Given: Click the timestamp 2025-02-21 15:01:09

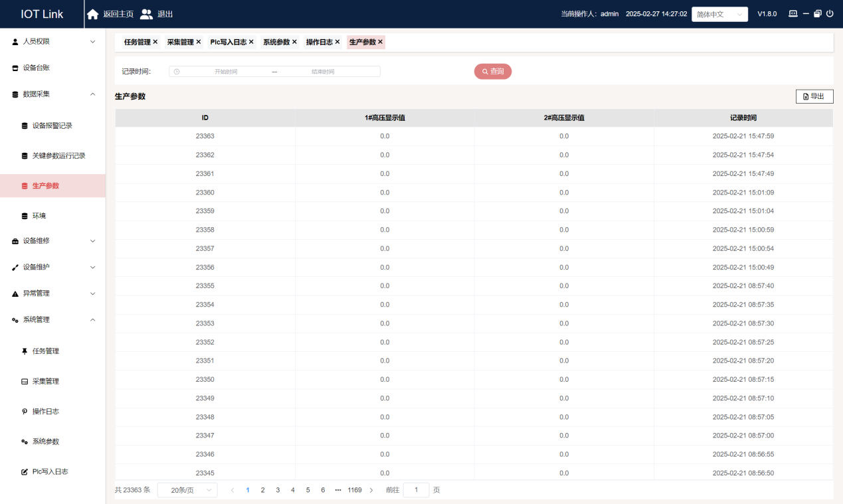Looking at the screenshot, I should (743, 193).
